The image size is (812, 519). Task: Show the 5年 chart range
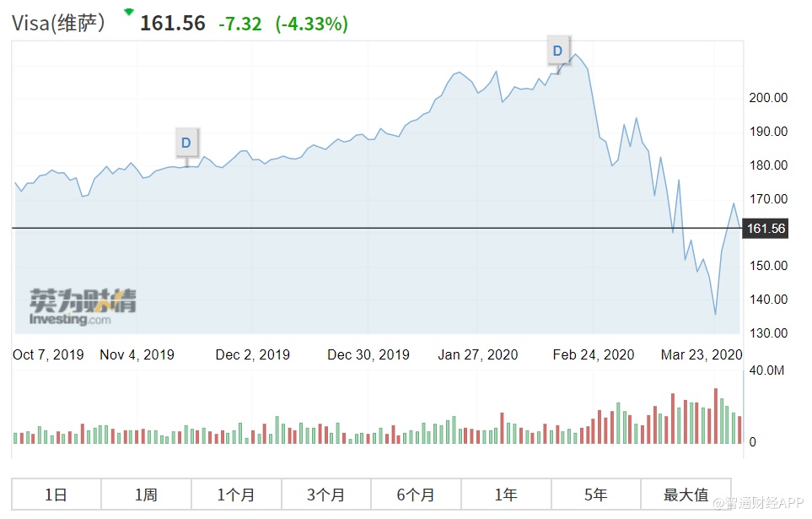click(596, 495)
